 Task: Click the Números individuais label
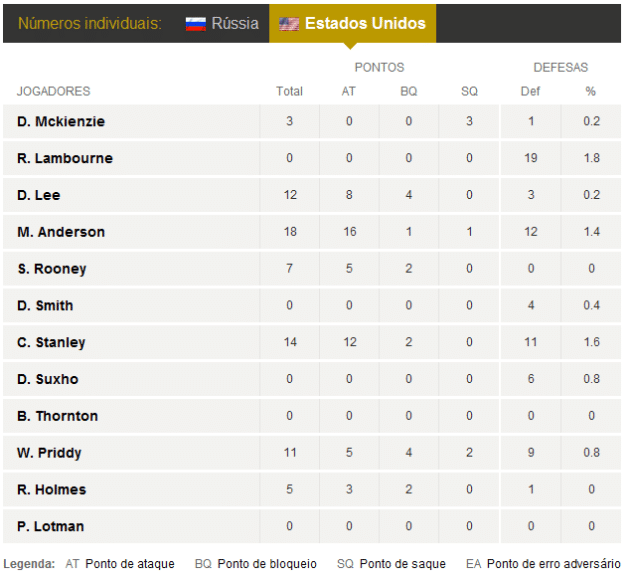(x=90, y=23)
